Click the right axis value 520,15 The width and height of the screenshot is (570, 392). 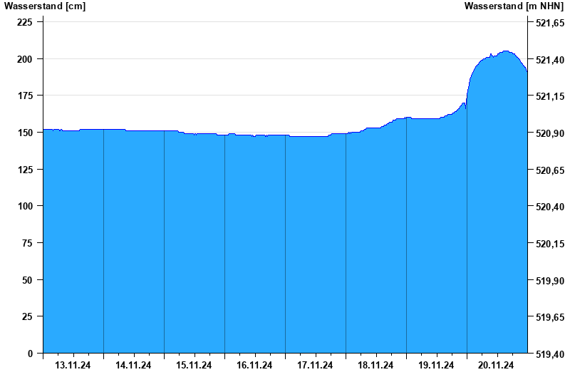click(x=550, y=244)
